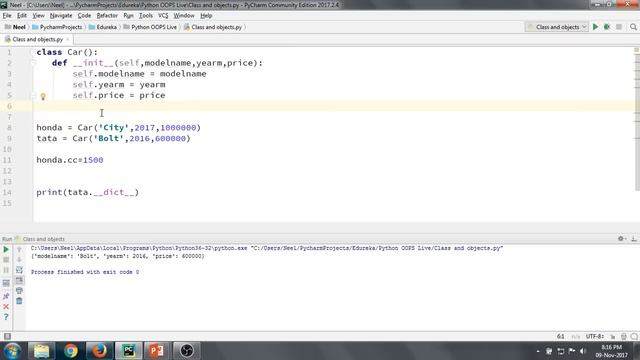The width and height of the screenshot is (640, 360).
Task: Stop the process in the Run panel
Action: point(6,260)
